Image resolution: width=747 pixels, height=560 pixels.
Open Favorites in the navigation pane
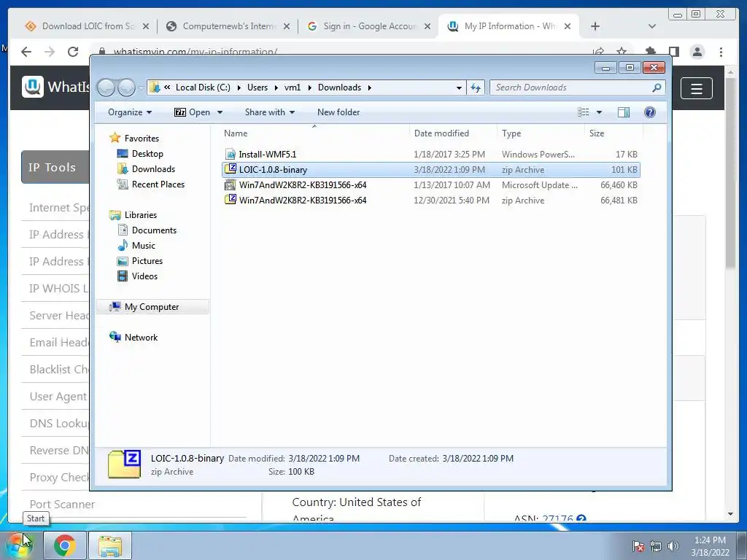[x=142, y=138]
